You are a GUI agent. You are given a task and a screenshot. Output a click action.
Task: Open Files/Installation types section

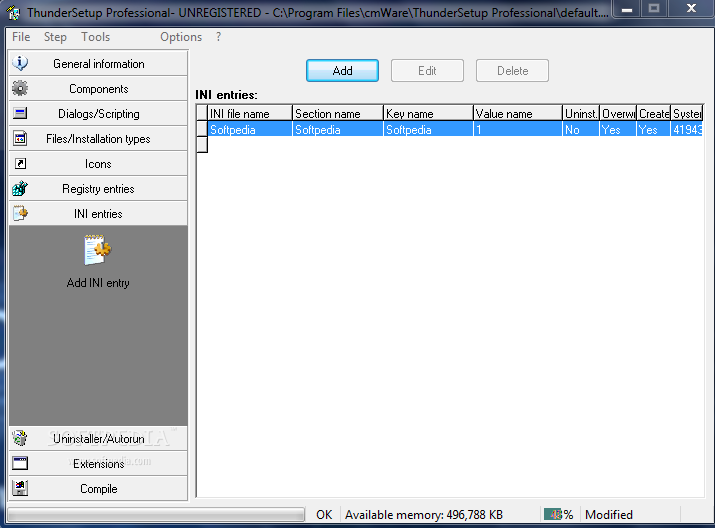tap(98, 139)
